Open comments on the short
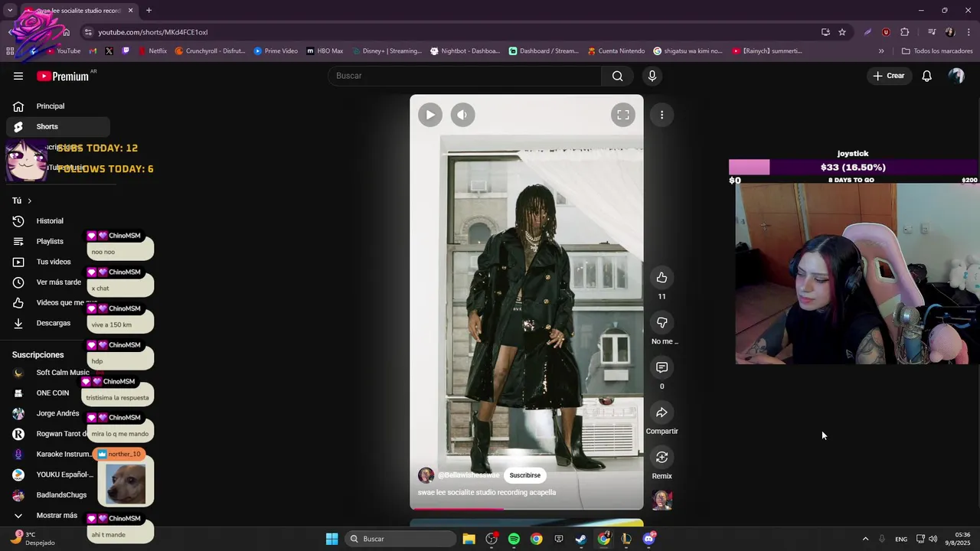The image size is (980, 551). pyautogui.click(x=661, y=367)
